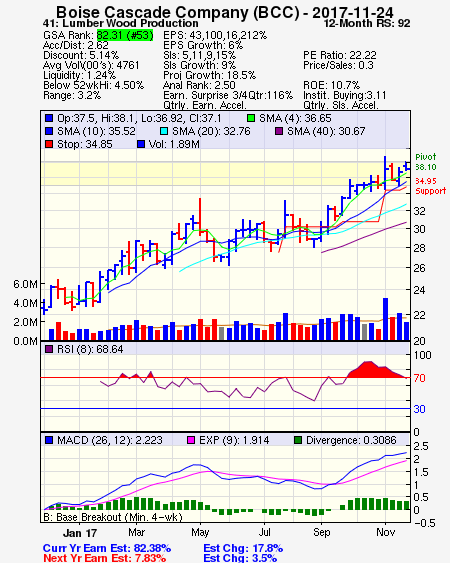The width and height of the screenshot is (450, 563).
Task: Click the purple SMA (40) legend swatch
Action: (279, 131)
